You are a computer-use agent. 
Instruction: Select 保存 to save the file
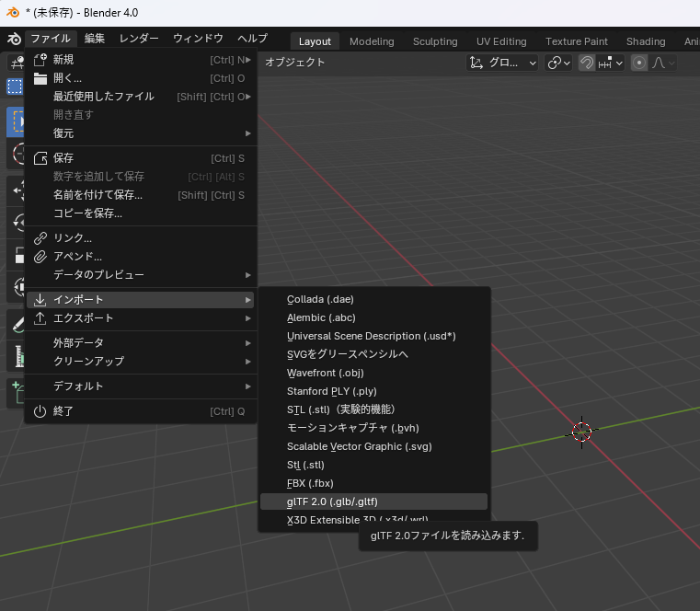click(x=141, y=158)
